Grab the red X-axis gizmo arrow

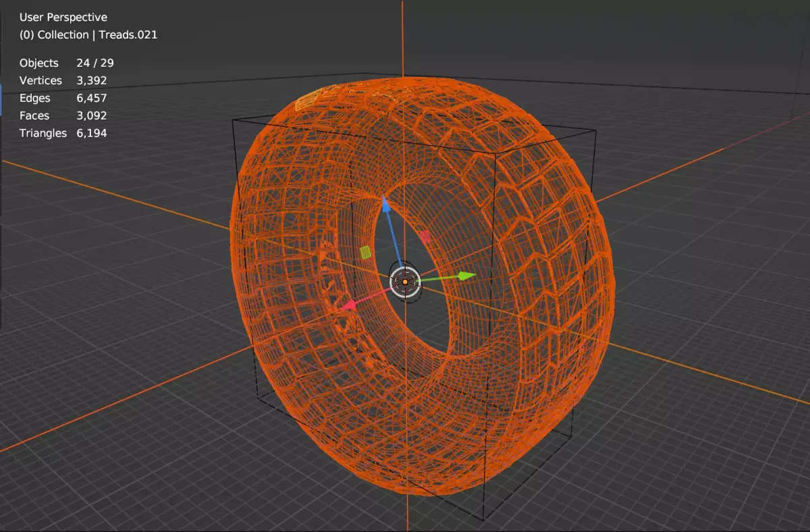tap(349, 306)
